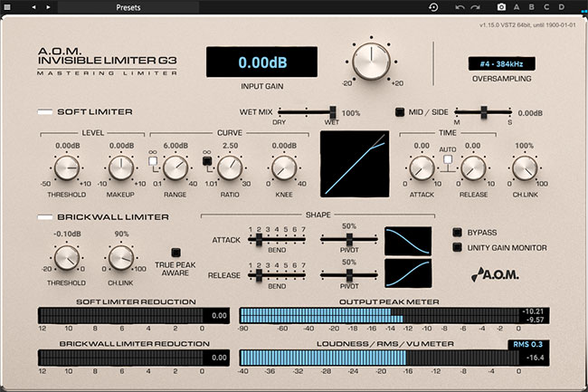Click the large Input Gain knob
588x392 pixels.
(371, 62)
